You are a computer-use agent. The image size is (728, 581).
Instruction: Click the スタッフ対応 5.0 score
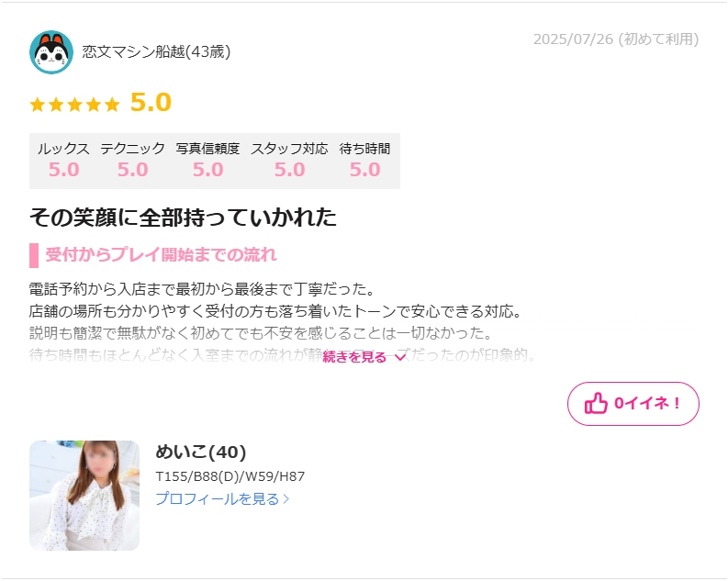coord(290,170)
